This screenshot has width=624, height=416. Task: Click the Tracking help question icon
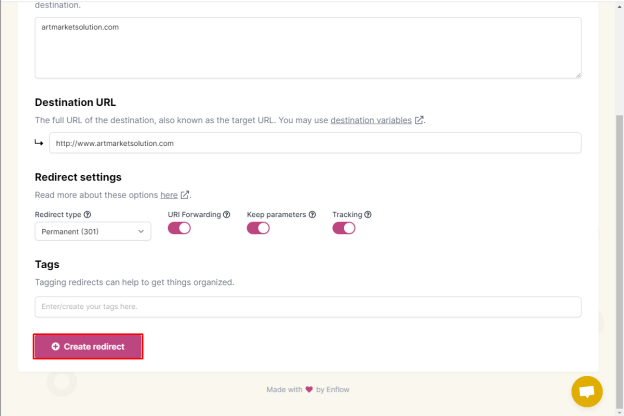tap(368, 215)
